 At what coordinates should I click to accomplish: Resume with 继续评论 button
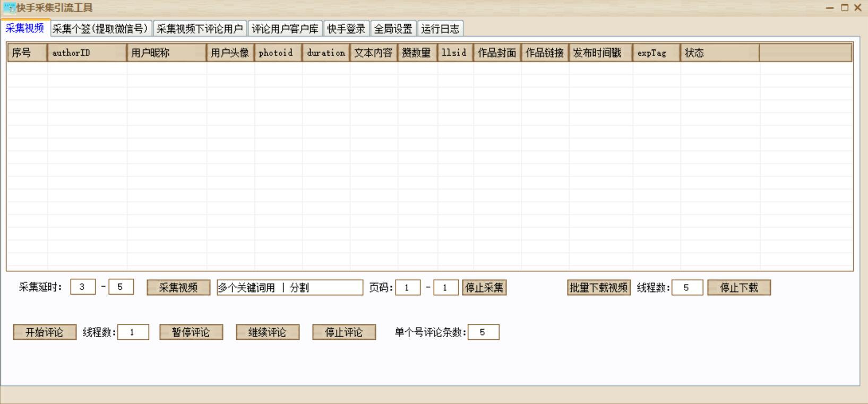pyautogui.click(x=268, y=332)
